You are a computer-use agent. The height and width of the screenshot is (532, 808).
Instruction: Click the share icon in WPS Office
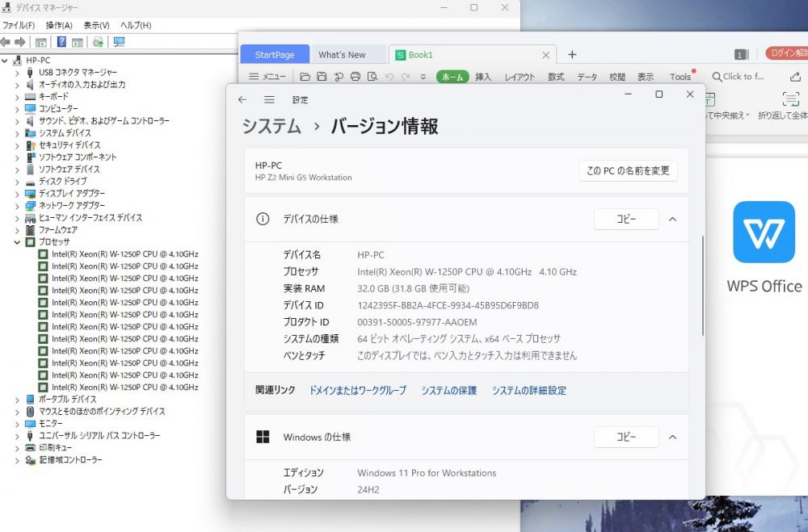795,77
